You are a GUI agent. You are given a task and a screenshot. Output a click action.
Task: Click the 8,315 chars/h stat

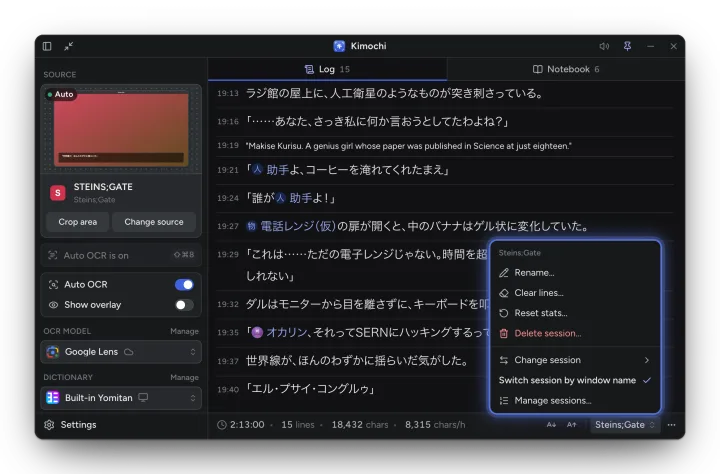point(435,425)
